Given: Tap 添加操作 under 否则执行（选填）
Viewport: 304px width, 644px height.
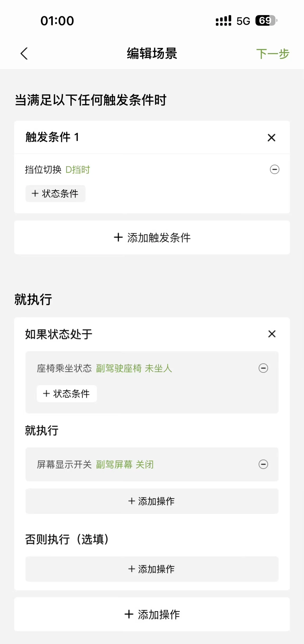Looking at the screenshot, I should pyautogui.click(x=152, y=569).
